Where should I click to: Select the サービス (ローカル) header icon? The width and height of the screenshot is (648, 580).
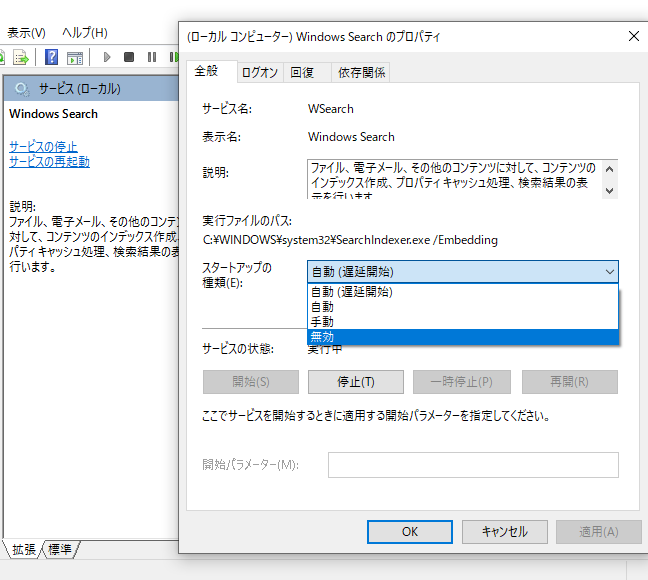[x=22, y=89]
